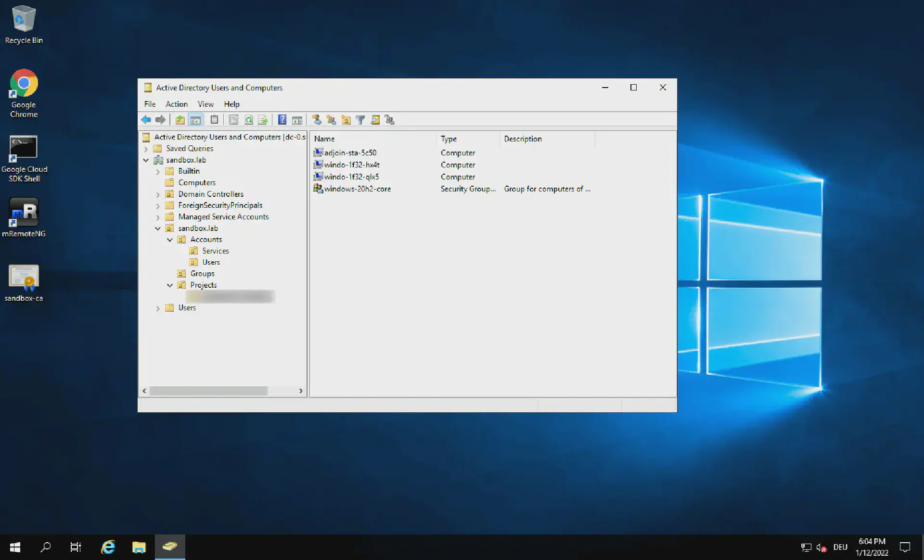Viewport: 924px width, 560px height.
Task: Click the Properties clipboard icon
Action: coord(215,119)
